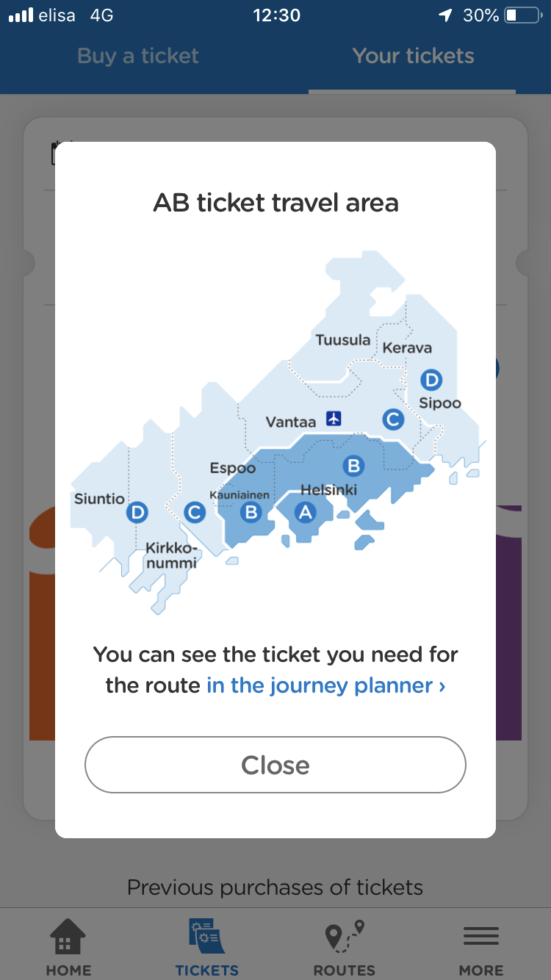Open the Tickets icon in bottom bar
Viewport: 551px width, 980px height.
(206, 937)
